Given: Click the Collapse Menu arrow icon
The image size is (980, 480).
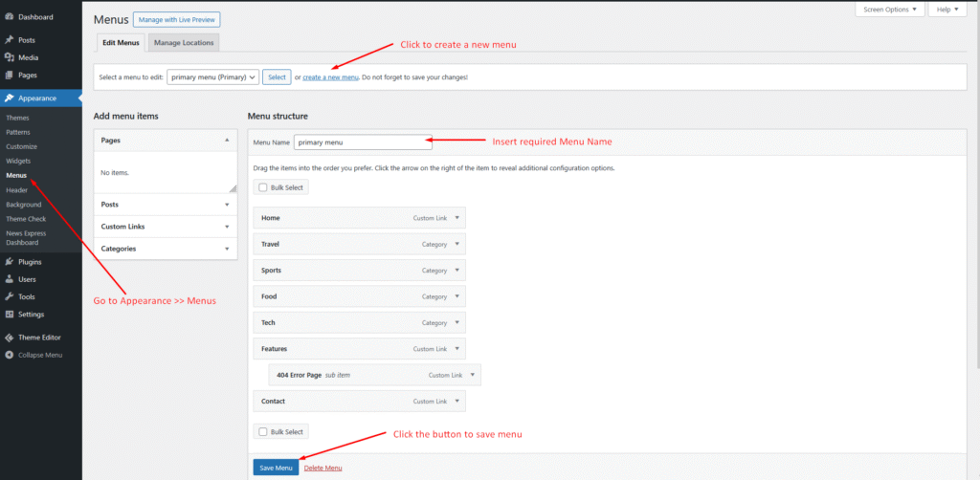Looking at the screenshot, I should coord(9,355).
